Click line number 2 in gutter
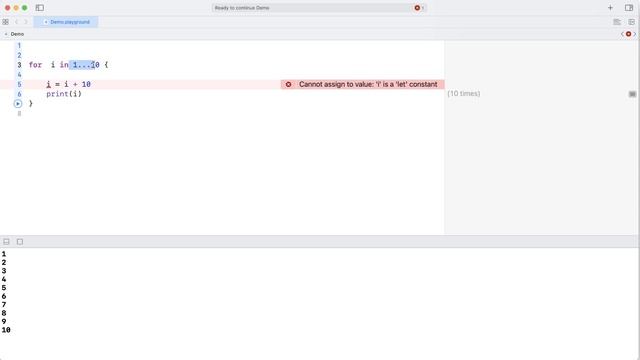 [x=19, y=56]
